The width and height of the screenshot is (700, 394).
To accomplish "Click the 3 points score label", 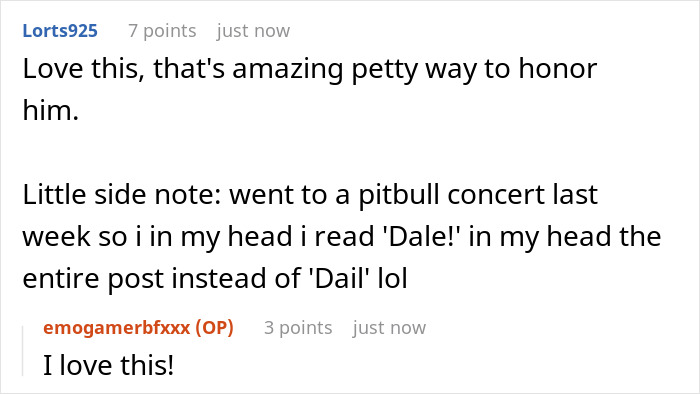I will point(298,328).
